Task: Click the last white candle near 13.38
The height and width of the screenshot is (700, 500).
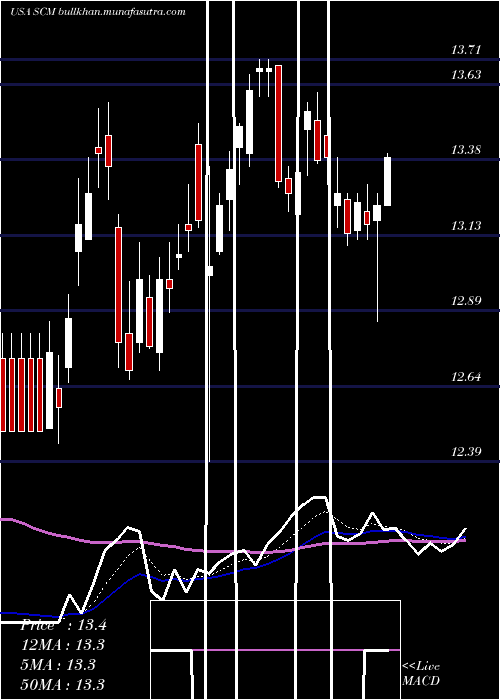Action: [x=388, y=181]
